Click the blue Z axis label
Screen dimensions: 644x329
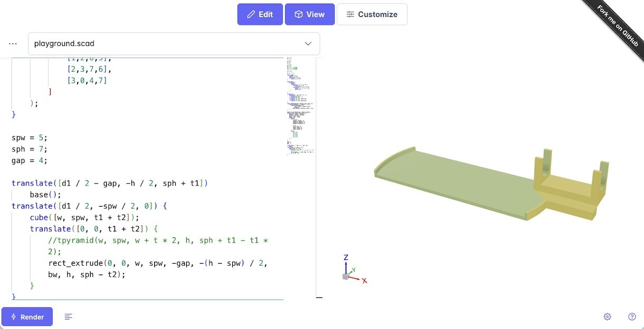point(346,257)
